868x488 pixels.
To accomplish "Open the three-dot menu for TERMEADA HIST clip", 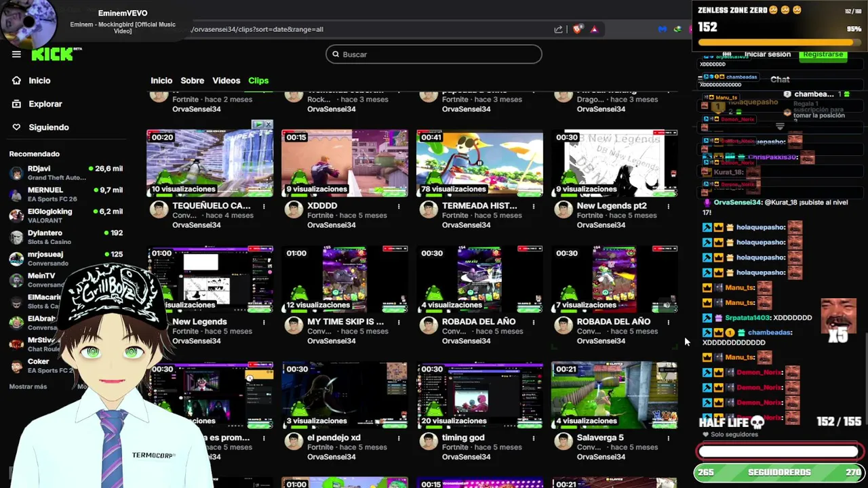I will click(x=534, y=206).
